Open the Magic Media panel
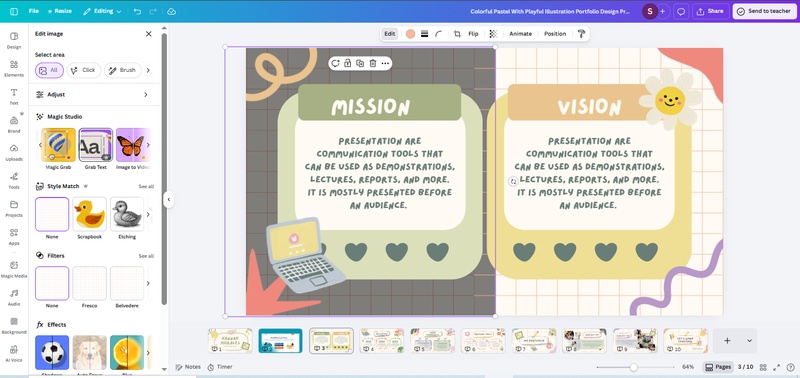 [x=14, y=269]
